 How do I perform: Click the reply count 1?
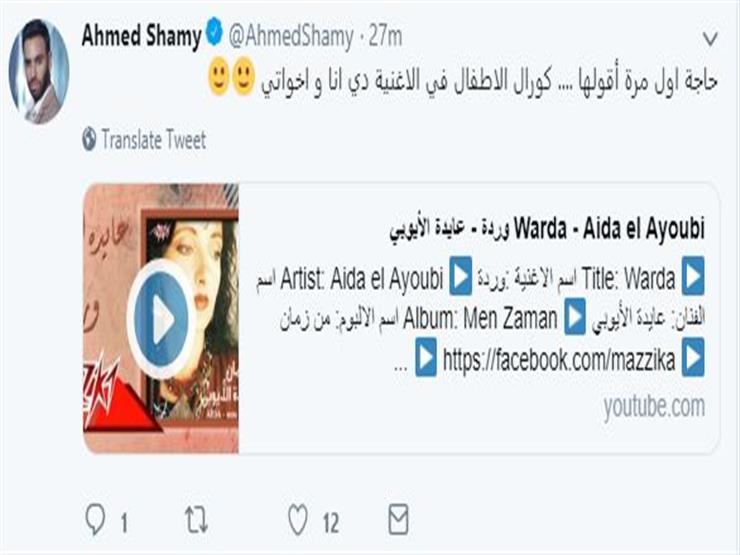124,523
